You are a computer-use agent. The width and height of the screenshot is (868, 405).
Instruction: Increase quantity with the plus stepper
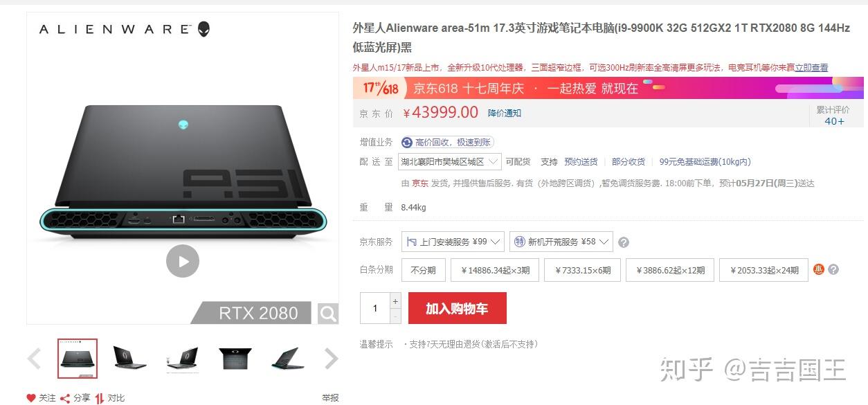click(x=395, y=300)
